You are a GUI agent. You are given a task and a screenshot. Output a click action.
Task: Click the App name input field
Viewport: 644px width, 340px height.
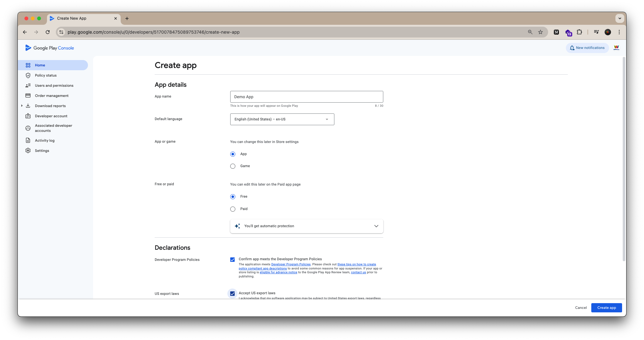coord(306,97)
